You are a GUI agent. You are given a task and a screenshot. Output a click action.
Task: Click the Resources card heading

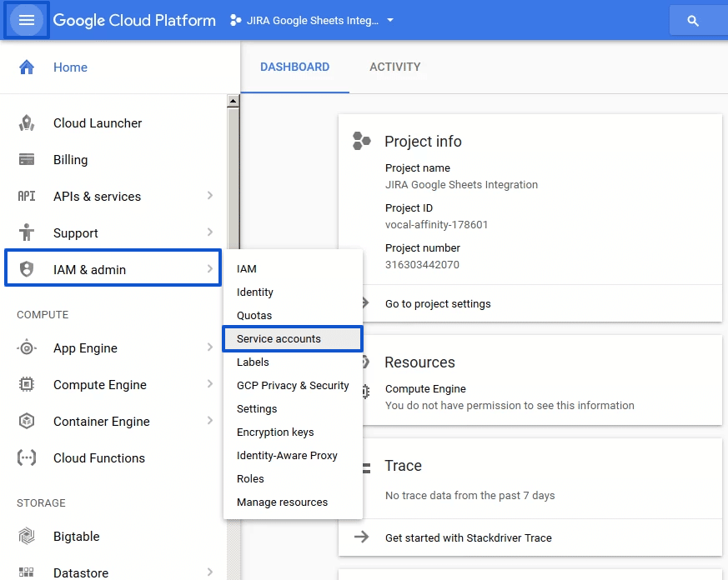(x=419, y=362)
